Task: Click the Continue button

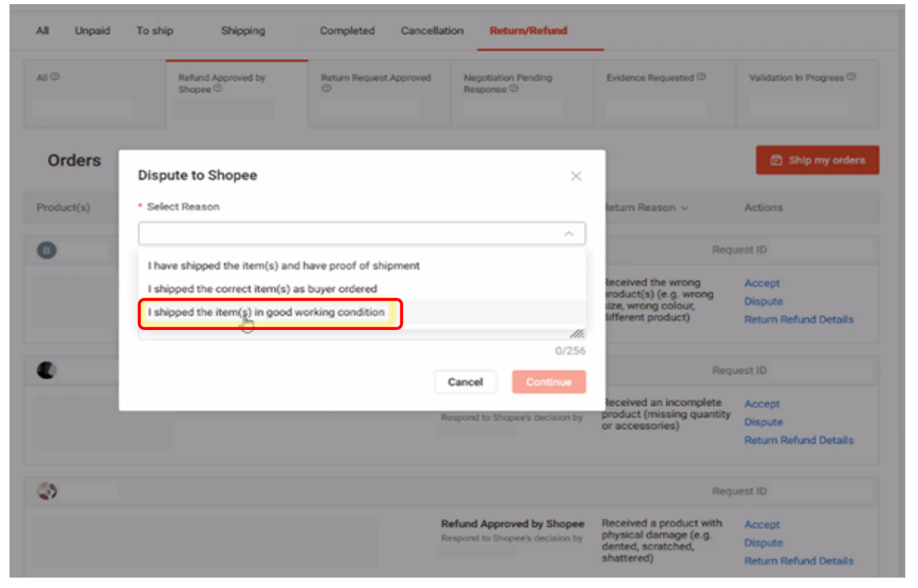Action: pos(548,382)
